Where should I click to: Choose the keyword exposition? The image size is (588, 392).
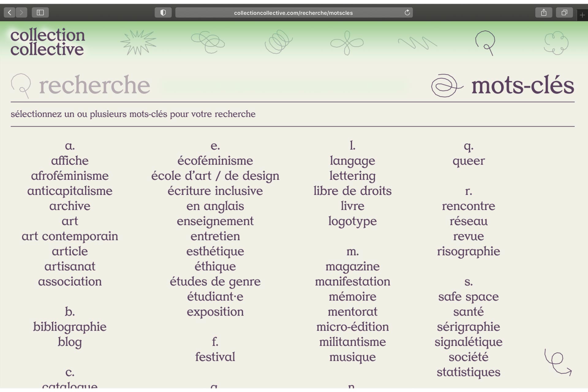click(x=215, y=312)
